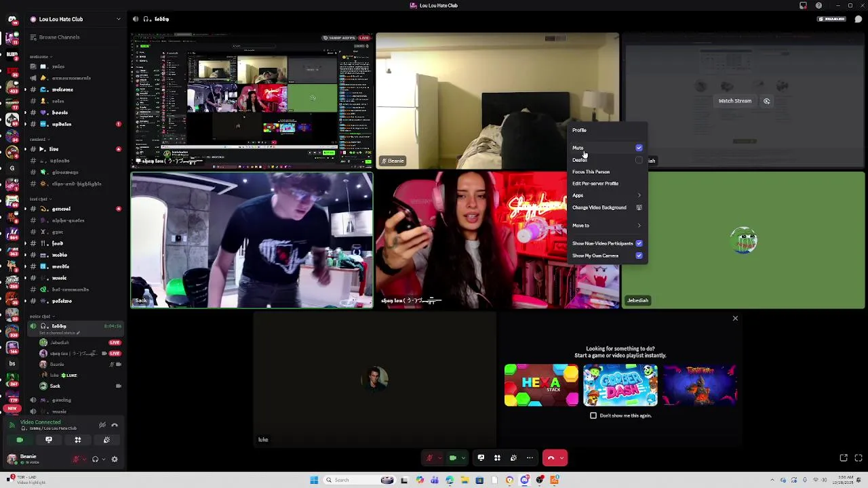Select Focus This Person menu item
868x488 pixels.
point(607,171)
